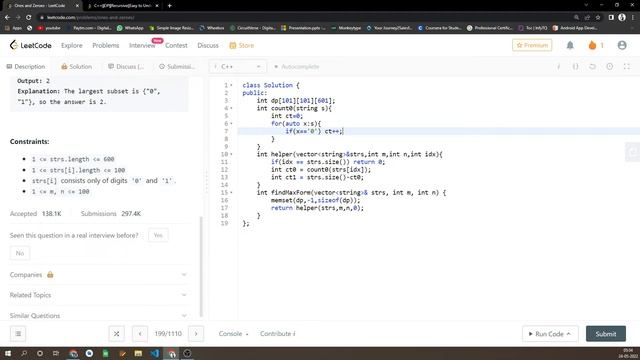Open a new browser tab
The height and width of the screenshot is (360, 640).
click(169, 6)
